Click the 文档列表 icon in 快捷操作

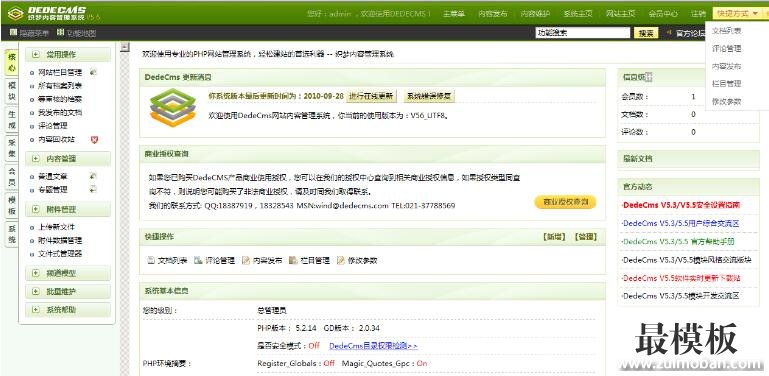tap(151, 260)
